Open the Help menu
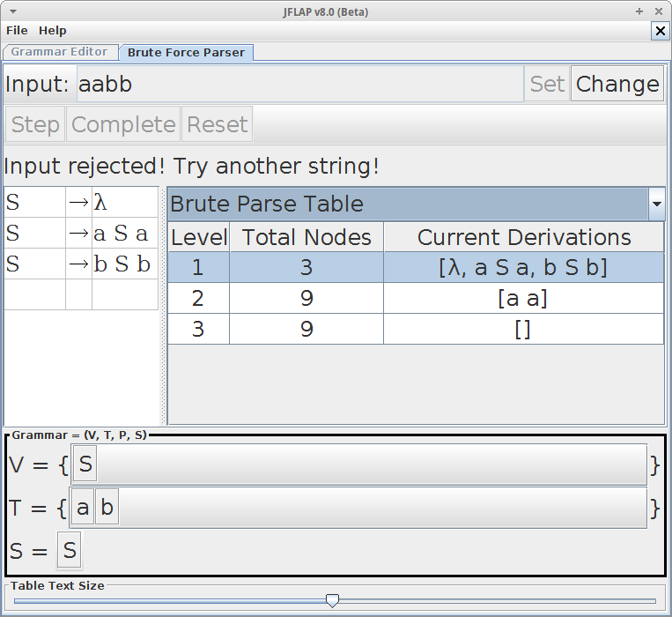 point(53,30)
